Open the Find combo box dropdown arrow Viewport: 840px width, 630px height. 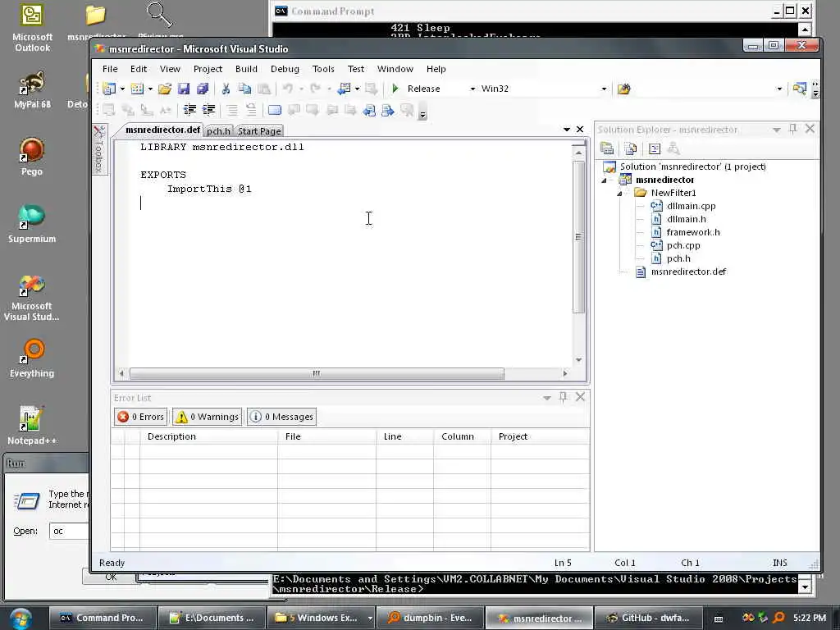coord(779,89)
